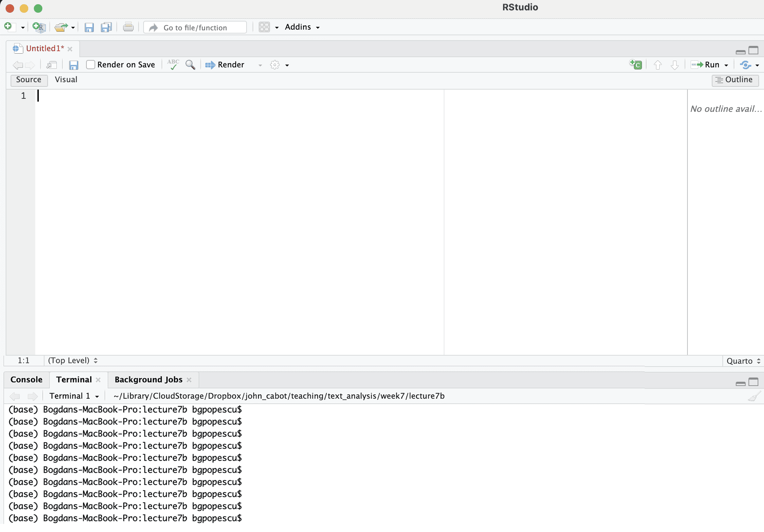Click the Create a Project icon
This screenshot has height=532, width=764.
point(39,27)
